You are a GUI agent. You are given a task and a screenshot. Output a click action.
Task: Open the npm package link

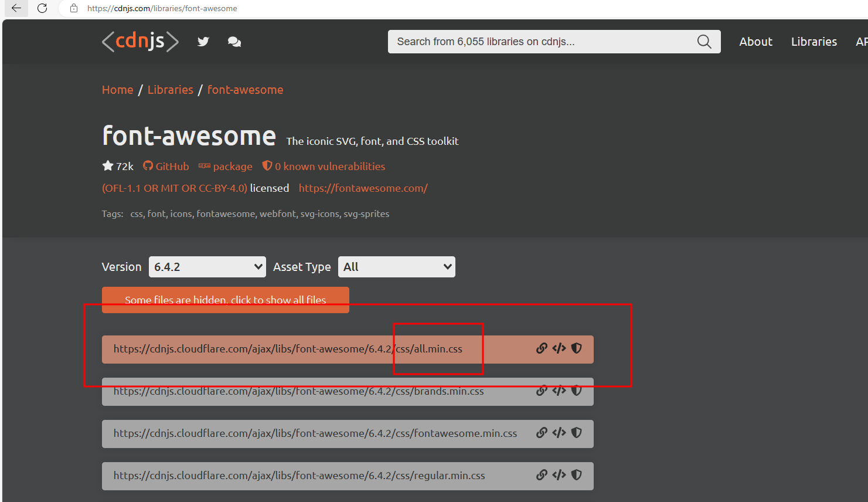226,167
